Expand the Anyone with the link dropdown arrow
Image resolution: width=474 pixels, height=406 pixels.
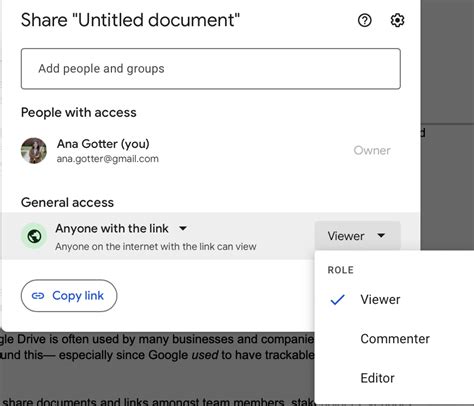coord(183,229)
